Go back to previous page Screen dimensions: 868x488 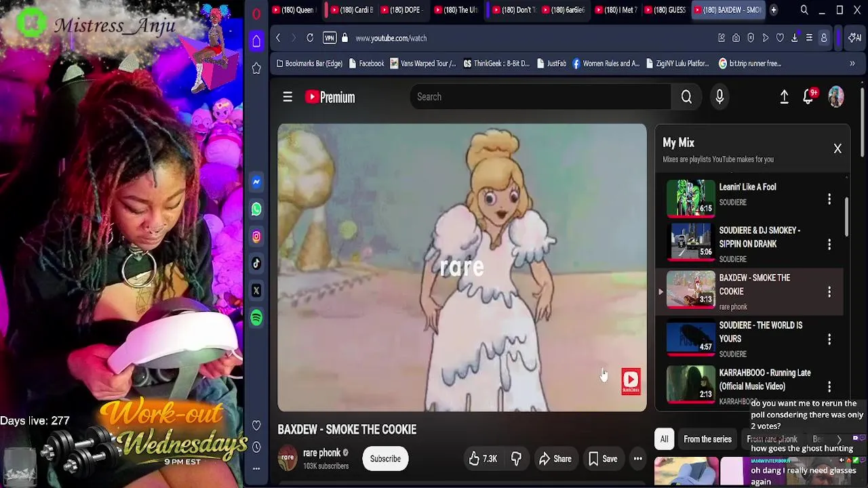(x=278, y=38)
